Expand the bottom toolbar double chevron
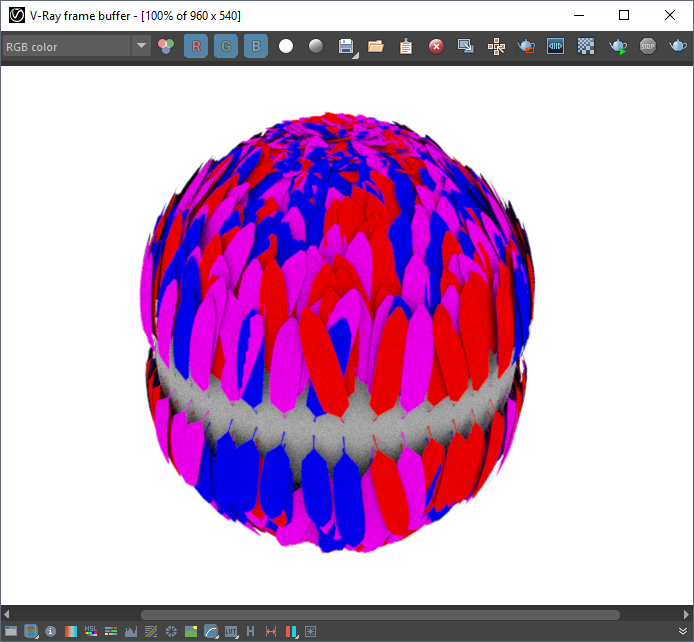 click(682, 631)
